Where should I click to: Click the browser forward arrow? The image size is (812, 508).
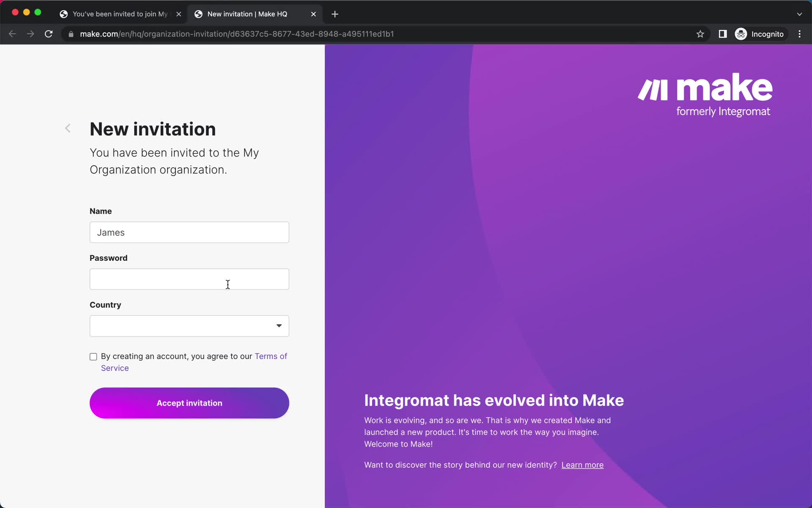click(x=30, y=34)
